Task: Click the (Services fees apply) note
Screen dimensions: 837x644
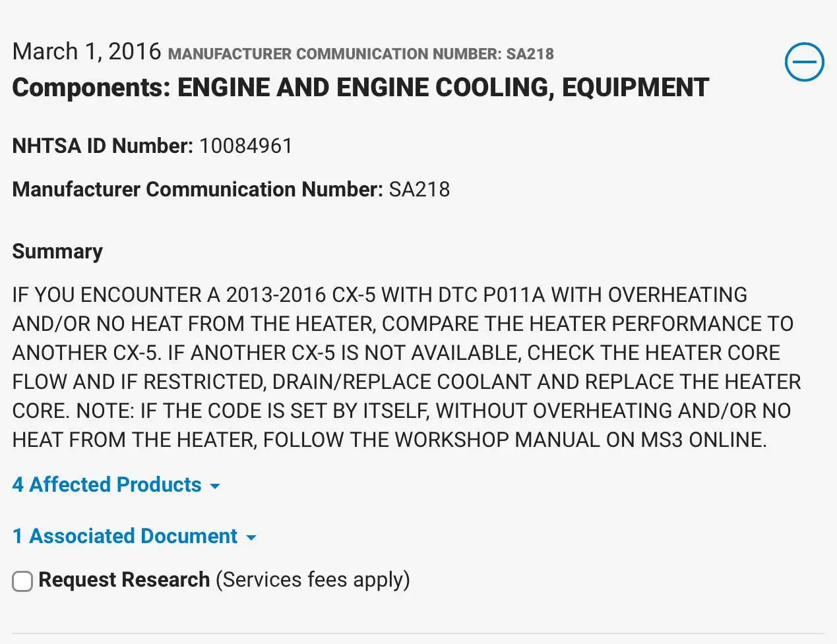Action: coord(313,579)
